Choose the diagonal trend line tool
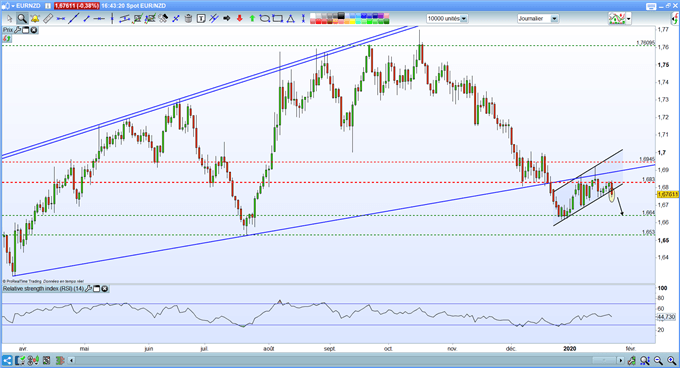The image size is (680, 368). point(74,18)
